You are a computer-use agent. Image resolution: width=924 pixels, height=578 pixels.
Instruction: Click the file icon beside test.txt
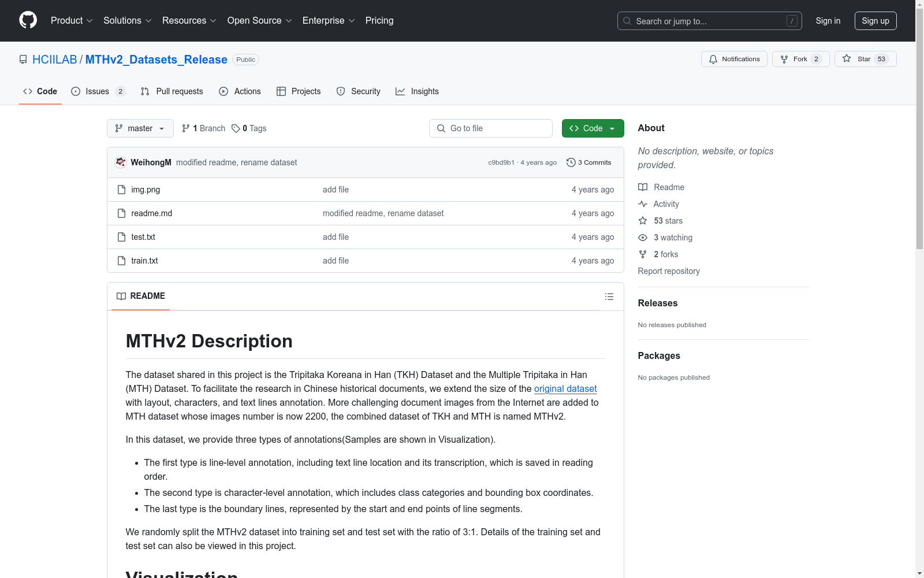pos(121,237)
